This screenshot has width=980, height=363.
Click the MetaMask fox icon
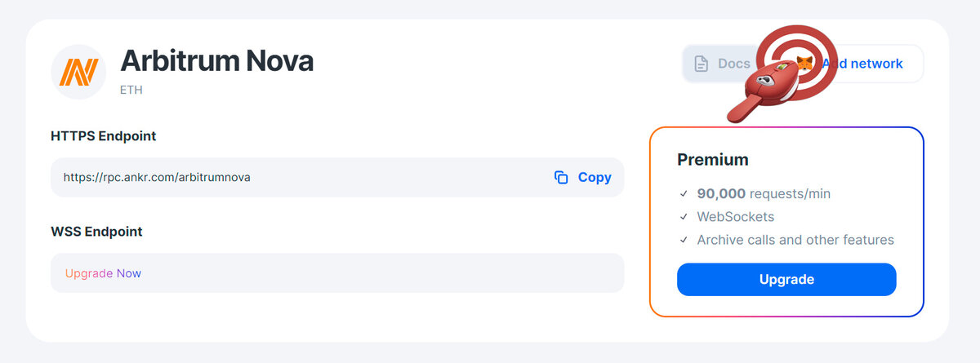[805, 64]
